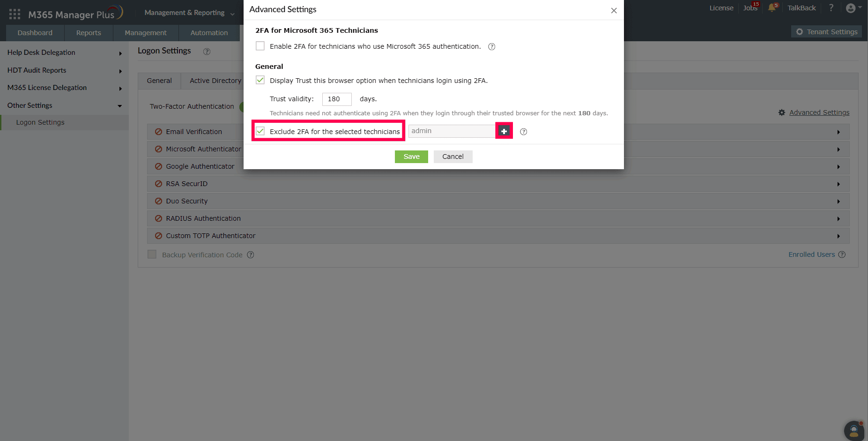The width and height of the screenshot is (868, 441).
Task: Open the apps grid launcher icon
Action: tap(15, 14)
